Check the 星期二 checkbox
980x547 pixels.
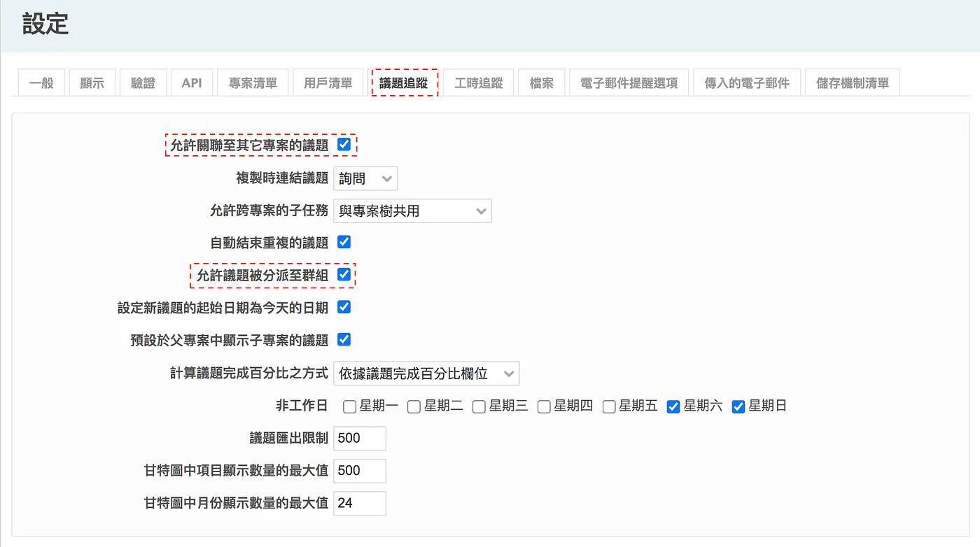pos(414,406)
